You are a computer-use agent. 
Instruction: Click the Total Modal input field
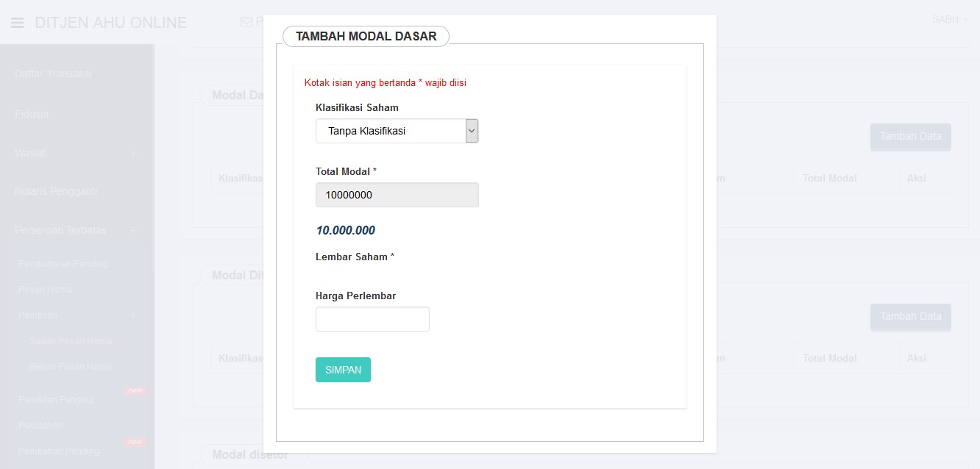397,195
